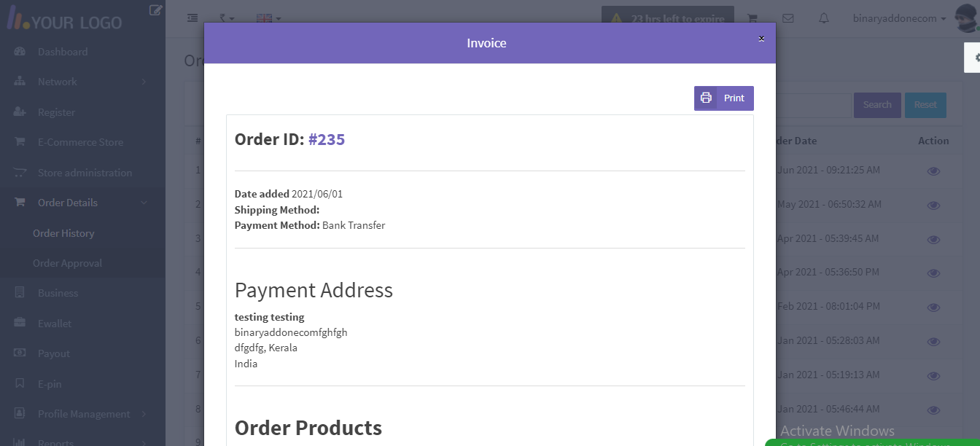The height and width of the screenshot is (446, 980).
Task: Click the Reset button behind the invoice
Action: pos(925,105)
